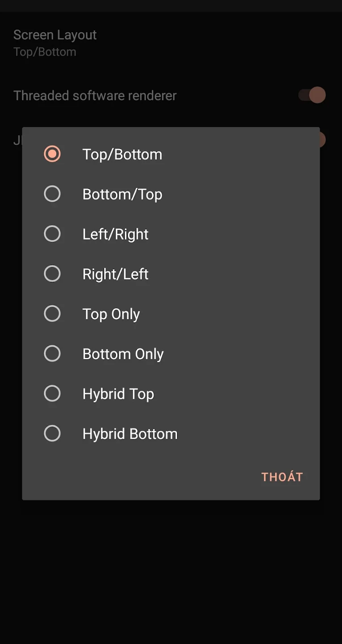Choose the Bottom Only radio button circle
Screen dimensions: 342x644
(x=52, y=353)
